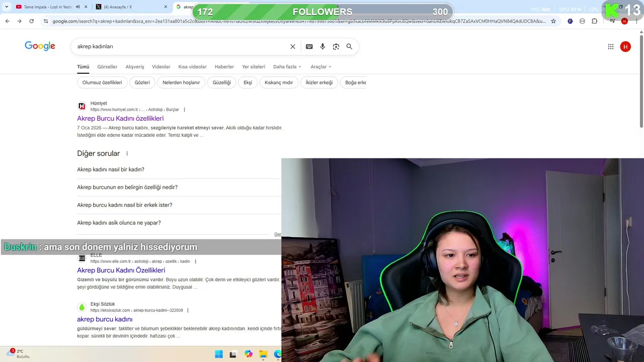
Task: Start voice search with the microphone icon
Action: click(x=323, y=47)
